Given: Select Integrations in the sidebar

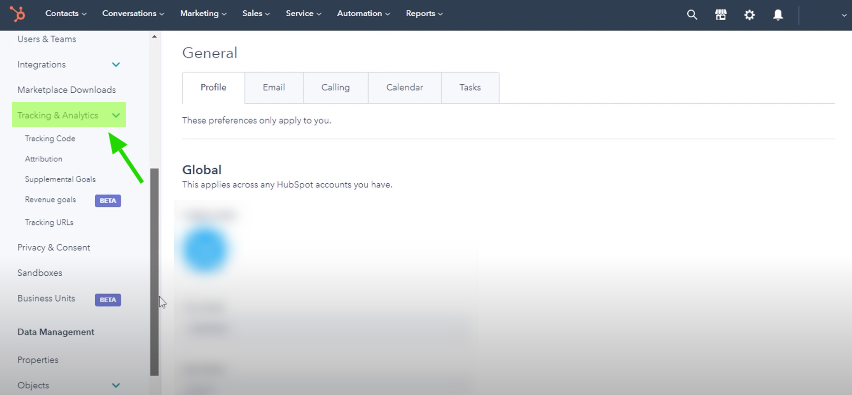Looking at the screenshot, I should pos(41,65).
